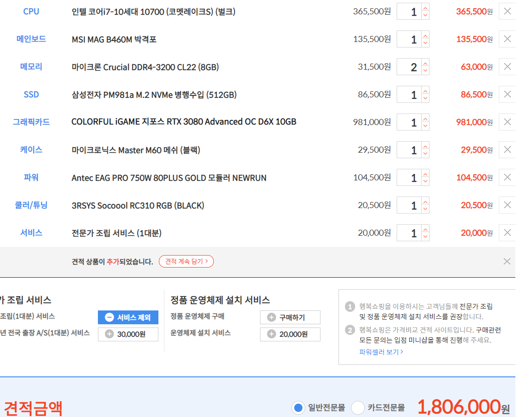Click the graphics card quantity input field
Screen dimensions: 532x417
409,122
